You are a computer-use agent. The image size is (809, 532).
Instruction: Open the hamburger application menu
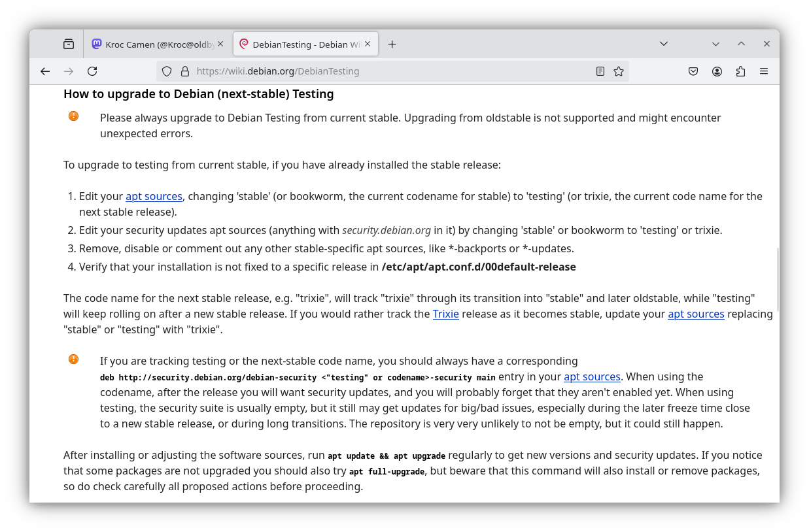tap(764, 71)
